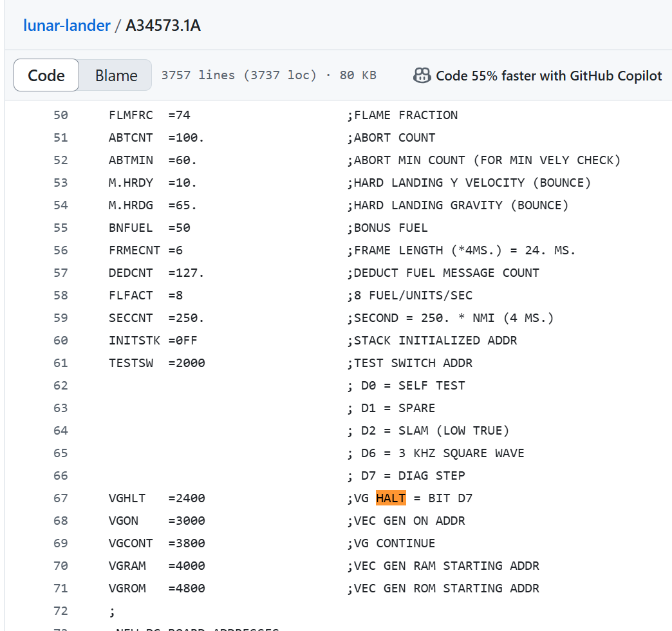Click line number 55 for BNFUEL
The image size is (672, 631).
[x=61, y=228]
